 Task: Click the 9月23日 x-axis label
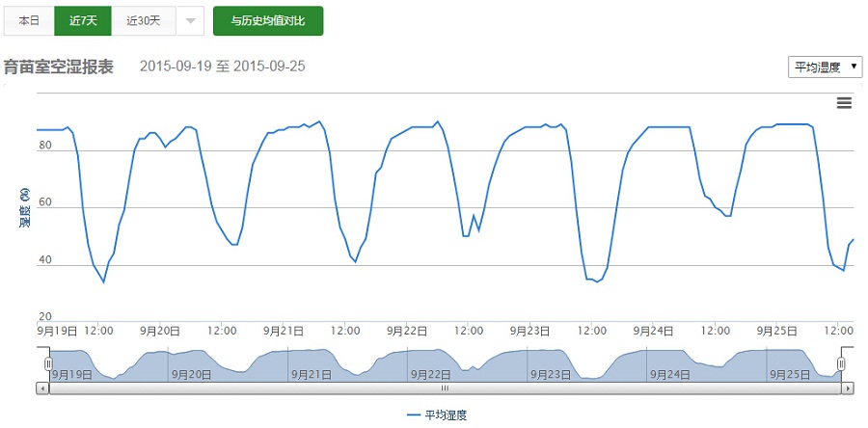pos(530,330)
